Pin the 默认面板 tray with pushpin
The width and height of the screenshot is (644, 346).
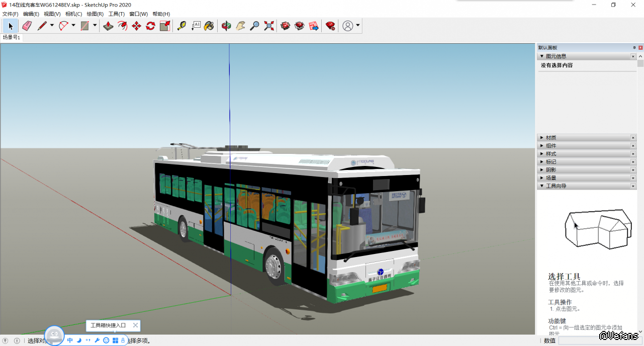point(634,47)
